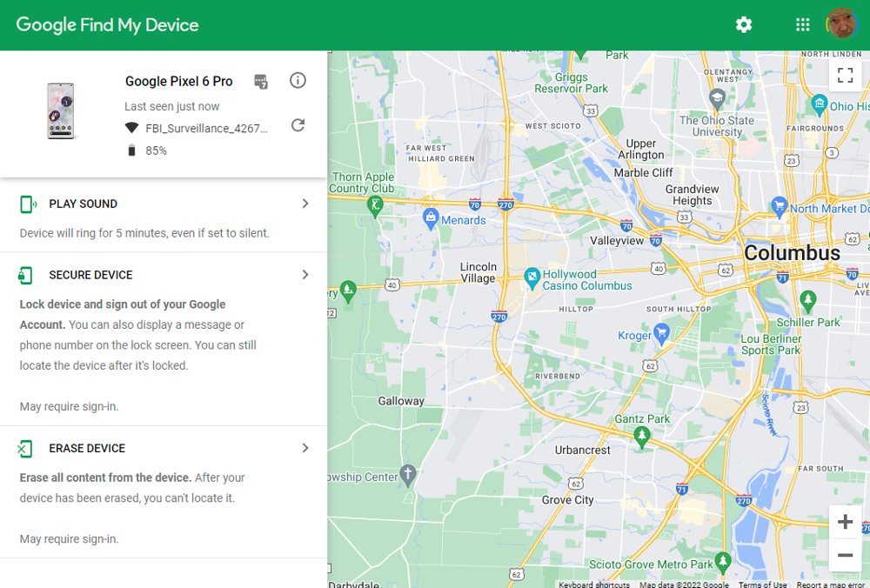The height and width of the screenshot is (588, 870).
Task: Open the settings gear in header
Action: (x=744, y=24)
